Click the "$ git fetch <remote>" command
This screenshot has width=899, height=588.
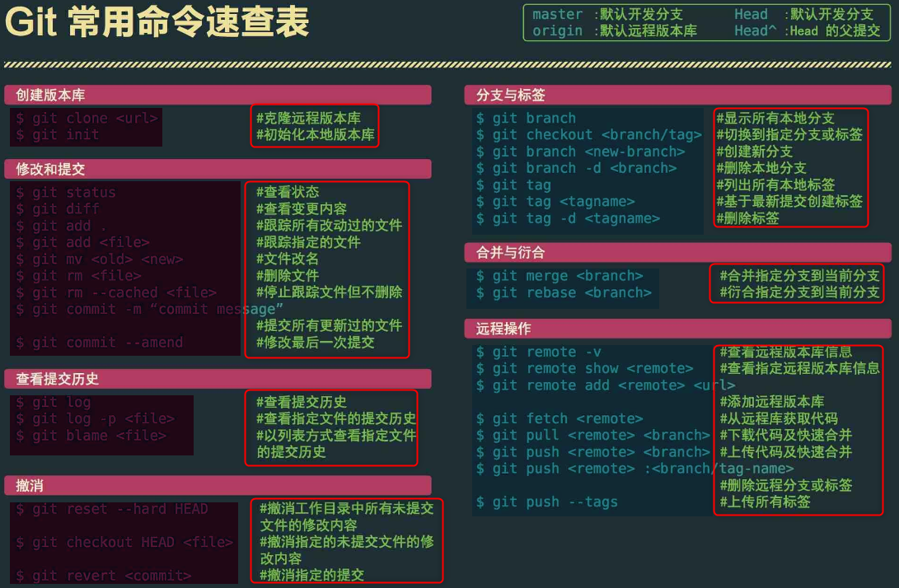(560, 419)
